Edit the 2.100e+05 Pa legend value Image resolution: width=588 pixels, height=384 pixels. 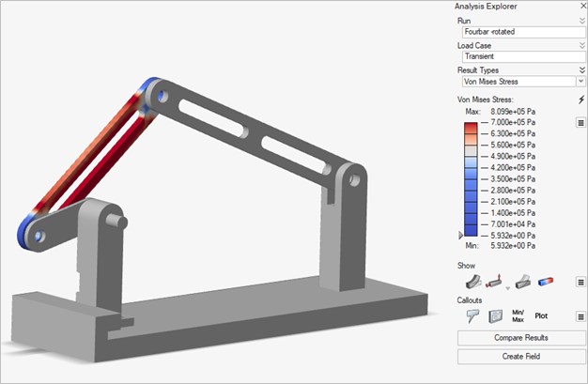513,201
